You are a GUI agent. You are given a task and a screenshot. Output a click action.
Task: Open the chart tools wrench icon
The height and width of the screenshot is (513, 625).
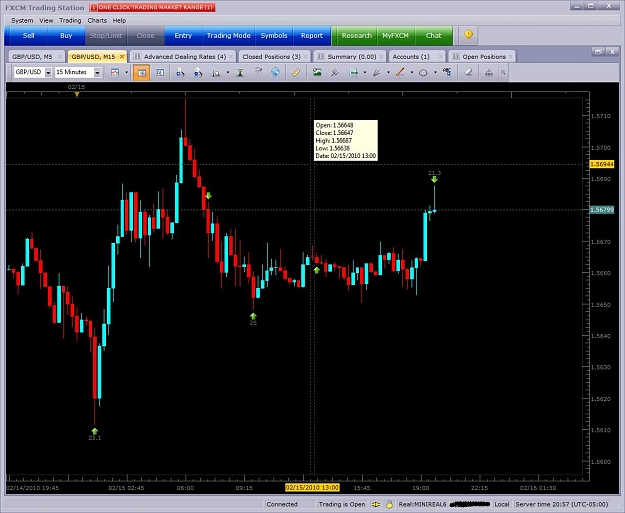335,73
